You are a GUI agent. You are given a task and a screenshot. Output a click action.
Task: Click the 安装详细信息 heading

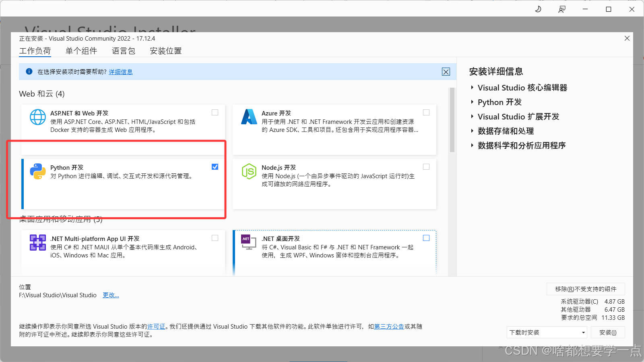(x=496, y=72)
